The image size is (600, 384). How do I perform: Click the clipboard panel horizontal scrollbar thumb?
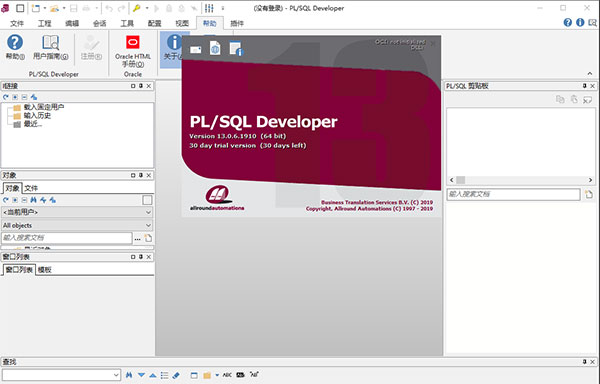coord(461,180)
